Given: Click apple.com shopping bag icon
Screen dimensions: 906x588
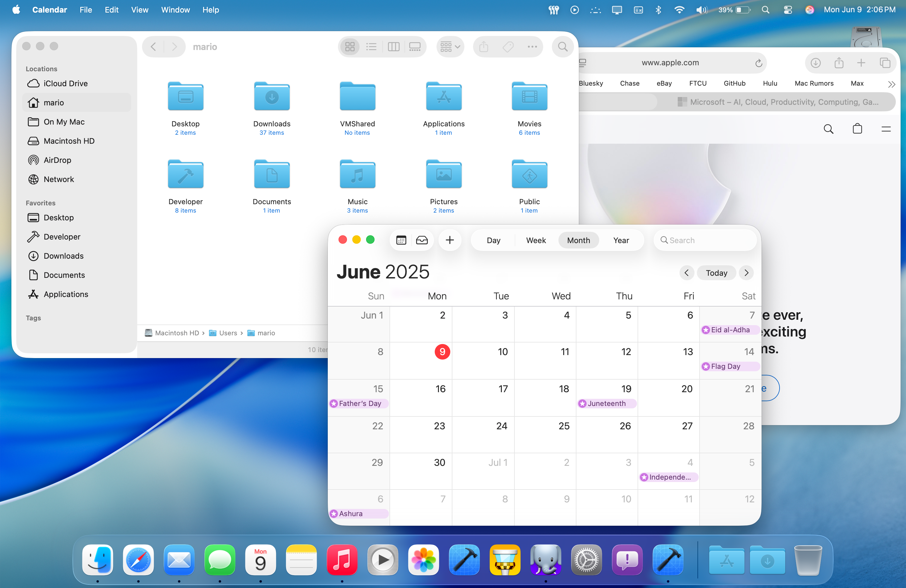Looking at the screenshot, I should pyautogui.click(x=857, y=128).
